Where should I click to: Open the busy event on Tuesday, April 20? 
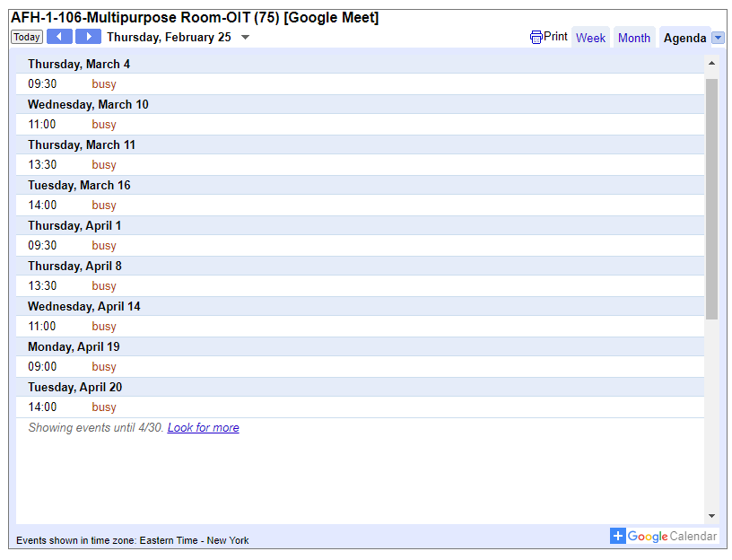coord(104,407)
